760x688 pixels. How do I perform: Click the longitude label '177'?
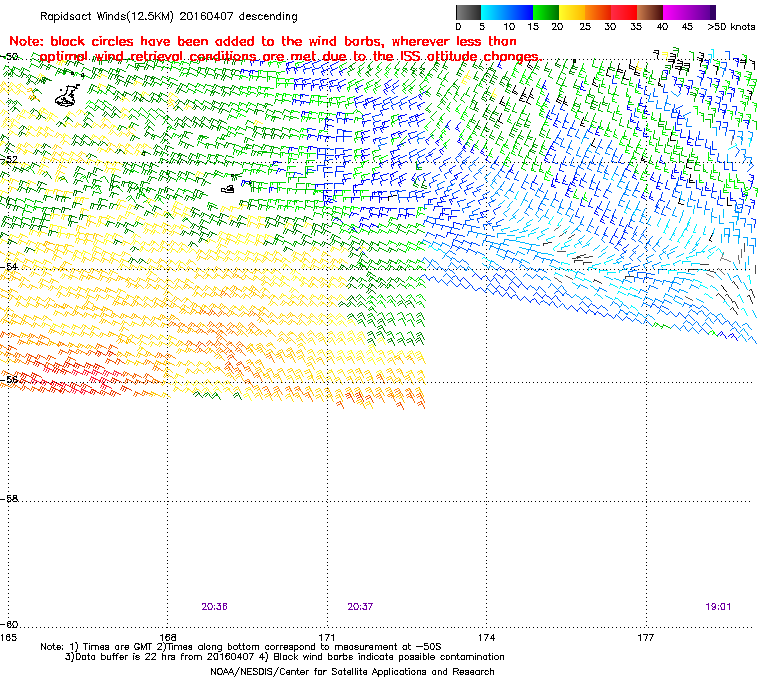click(x=646, y=638)
